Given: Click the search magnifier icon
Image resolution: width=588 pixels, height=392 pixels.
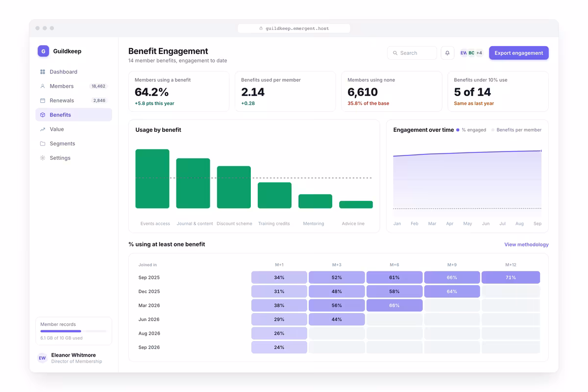Looking at the screenshot, I should (395, 53).
